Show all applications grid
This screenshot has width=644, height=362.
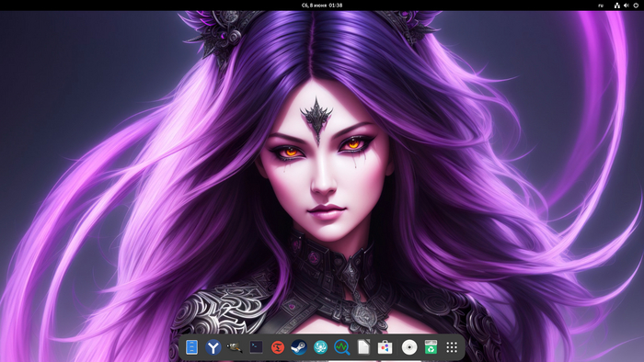click(x=452, y=347)
